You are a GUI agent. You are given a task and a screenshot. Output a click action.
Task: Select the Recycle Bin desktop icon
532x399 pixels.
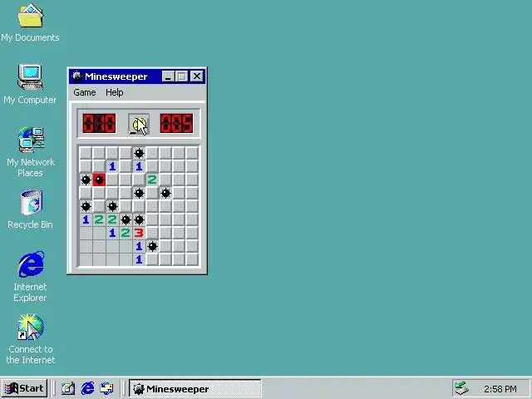[x=30, y=209]
